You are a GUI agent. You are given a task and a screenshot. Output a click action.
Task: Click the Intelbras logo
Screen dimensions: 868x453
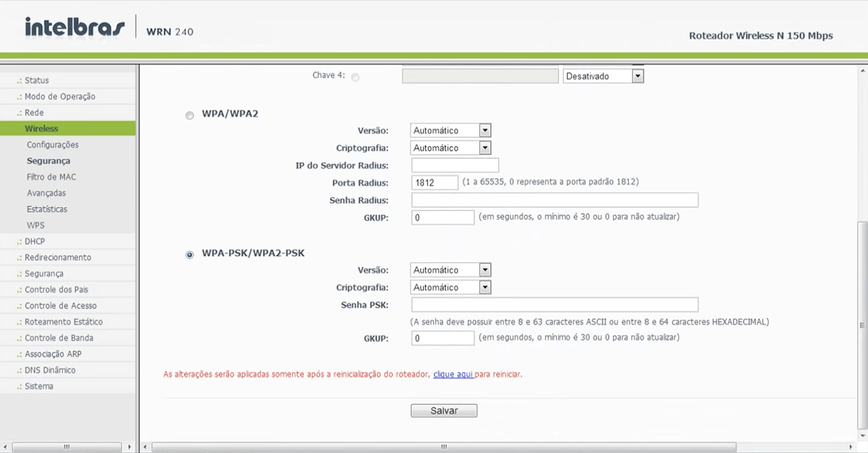[x=75, y=27]
